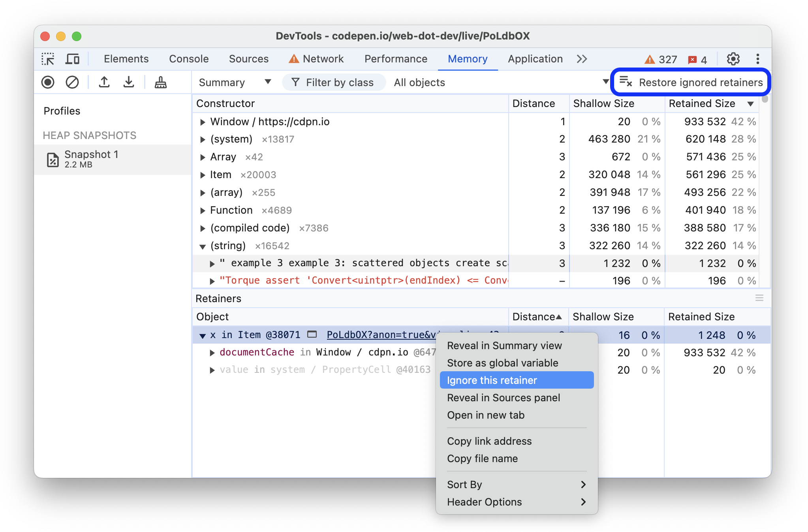The height and width of the screenshot is (532, 808).
Task: Click the record heap snapshot icon
Action: [47, 83]
